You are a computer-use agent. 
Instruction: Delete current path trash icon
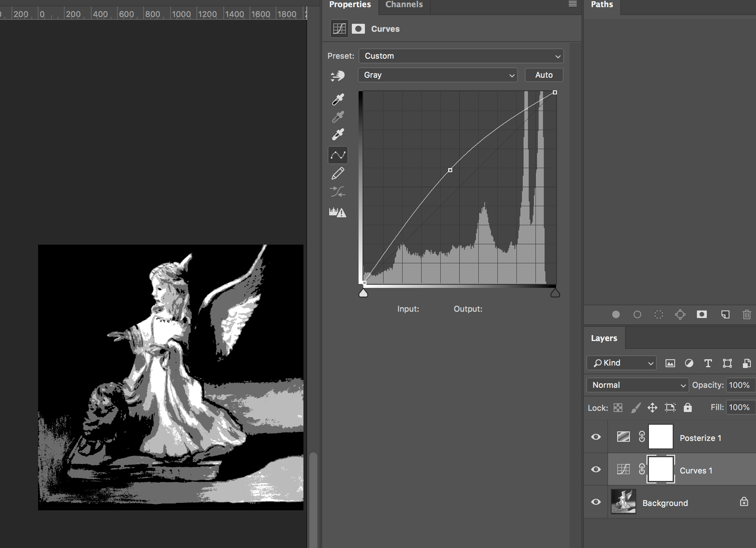(x=747, y=314)
